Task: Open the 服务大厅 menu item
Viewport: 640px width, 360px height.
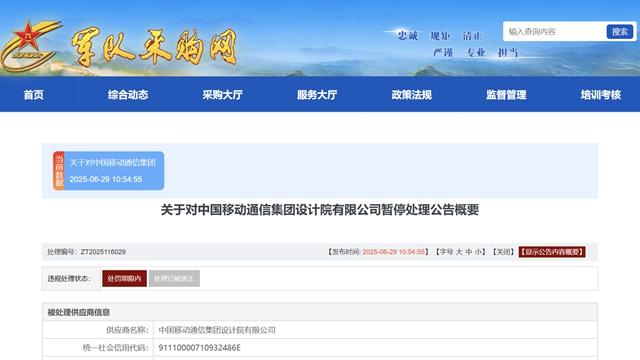Action: 317,95
